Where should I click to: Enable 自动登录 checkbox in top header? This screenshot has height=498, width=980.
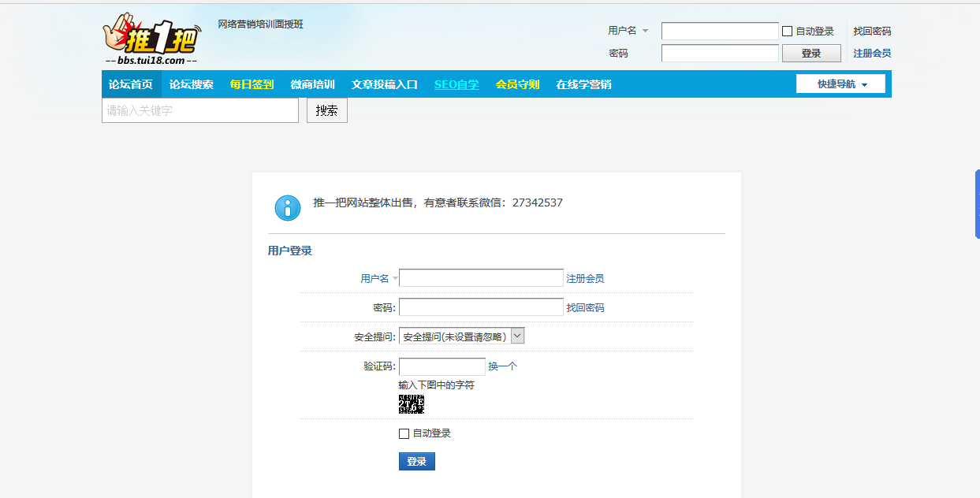point(787,32)
